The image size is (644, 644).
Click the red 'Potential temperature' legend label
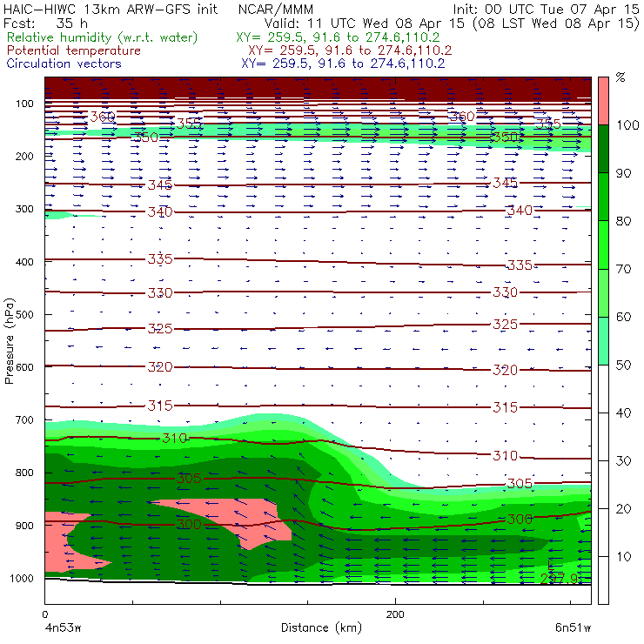pos(73,50)
